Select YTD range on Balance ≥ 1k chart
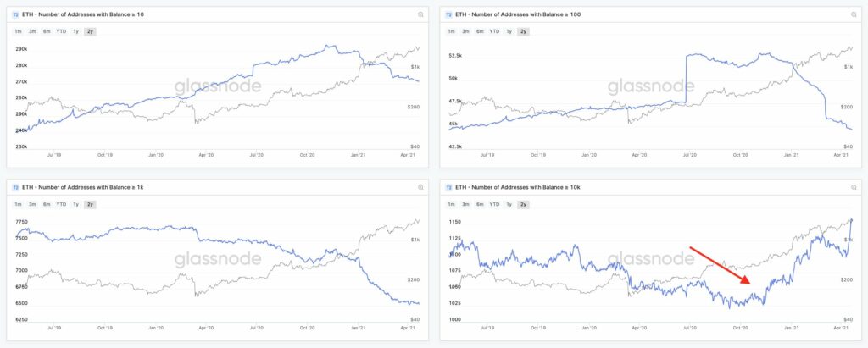This screenshot has height=348, width=868. [61, 204]
